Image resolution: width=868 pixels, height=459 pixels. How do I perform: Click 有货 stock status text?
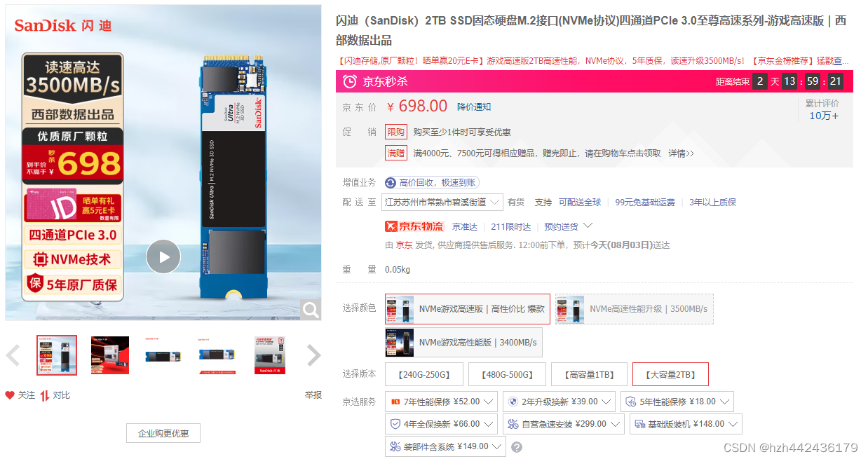516,203
